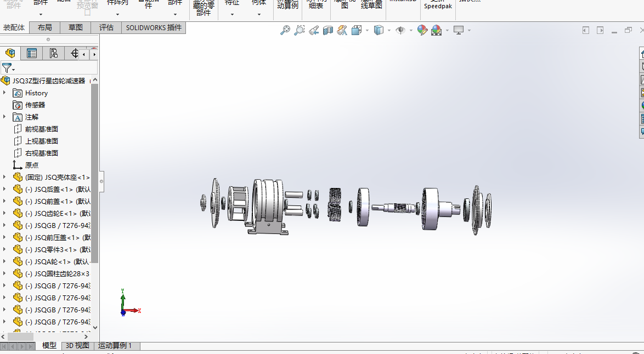Click the 前视基准面 plane icon
Viewport: 644px width, 354px height.
17,129
